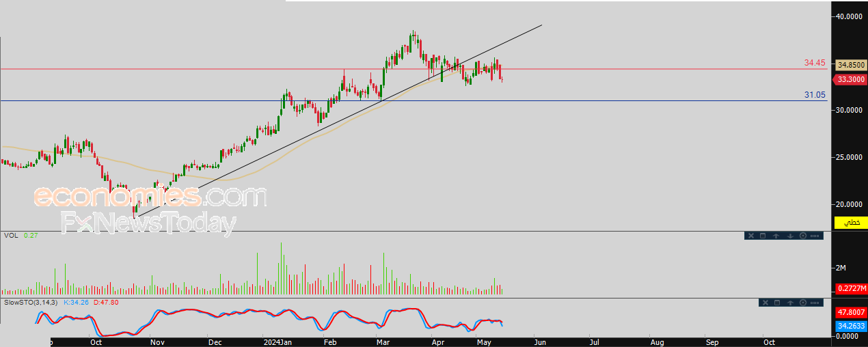Maximize the VOL indicator panel
The height and width of the screenshot is (347, 868).
click(763, 236)
